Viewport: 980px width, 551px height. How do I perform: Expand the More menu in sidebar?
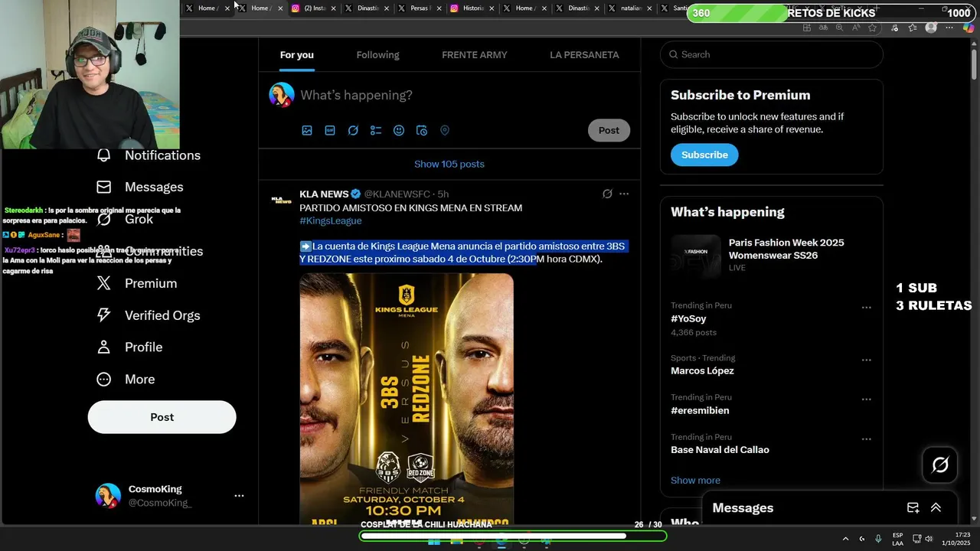139,380
